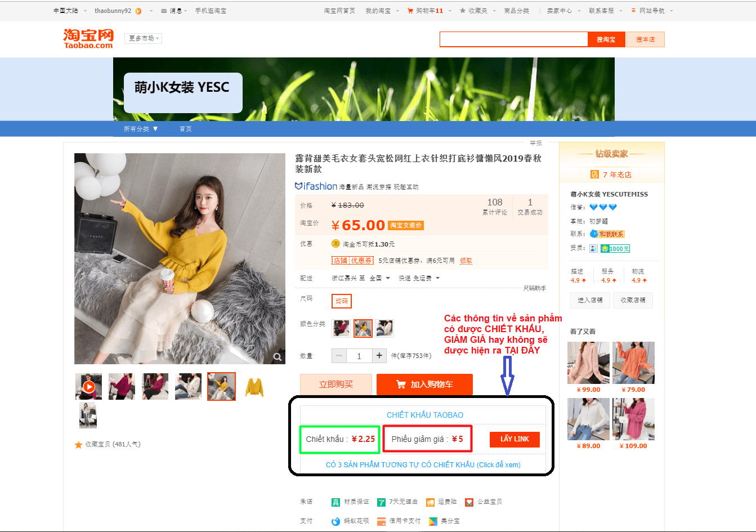Viewport: 756px width, 532px height.
Task: Expand the 更多市场 dropdown
Action: click(144, 38)
